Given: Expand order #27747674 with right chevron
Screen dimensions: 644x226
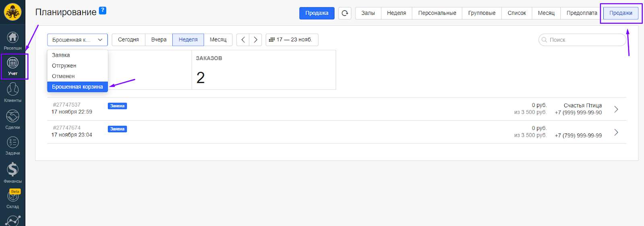Looking at the screenshot, I should [616, 132].
